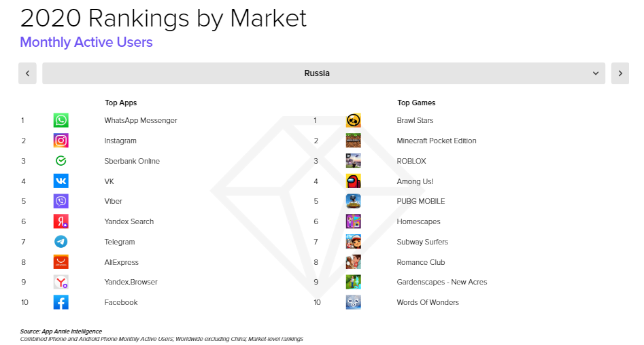Image resolution: width=644 pixels, height=345 pixels.
Task: Select the Among Us! red crewmate icon
Action: 353,181
